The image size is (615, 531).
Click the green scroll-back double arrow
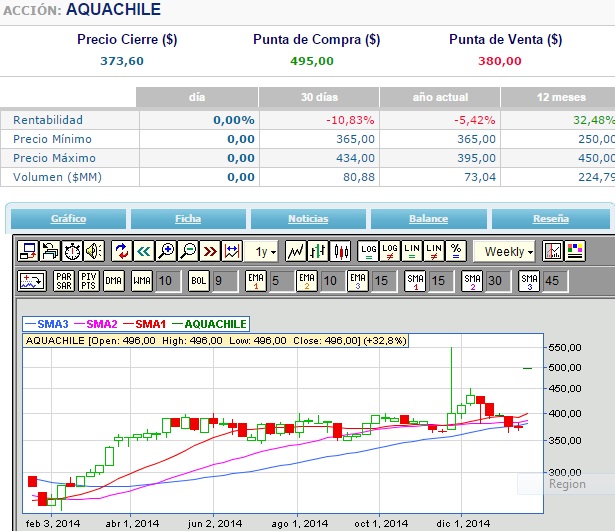pos(144,251)
